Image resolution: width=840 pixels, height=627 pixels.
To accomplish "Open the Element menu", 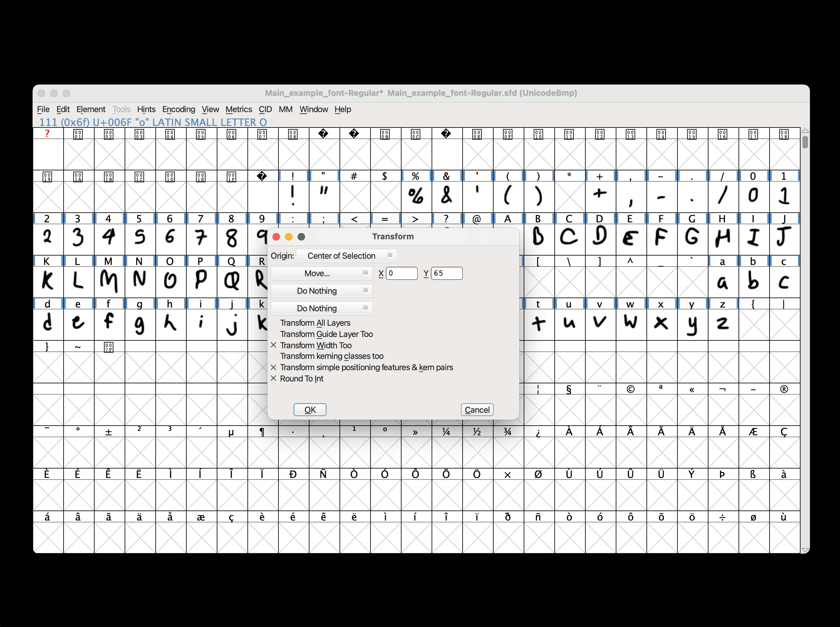I will (x=91, y=109).
